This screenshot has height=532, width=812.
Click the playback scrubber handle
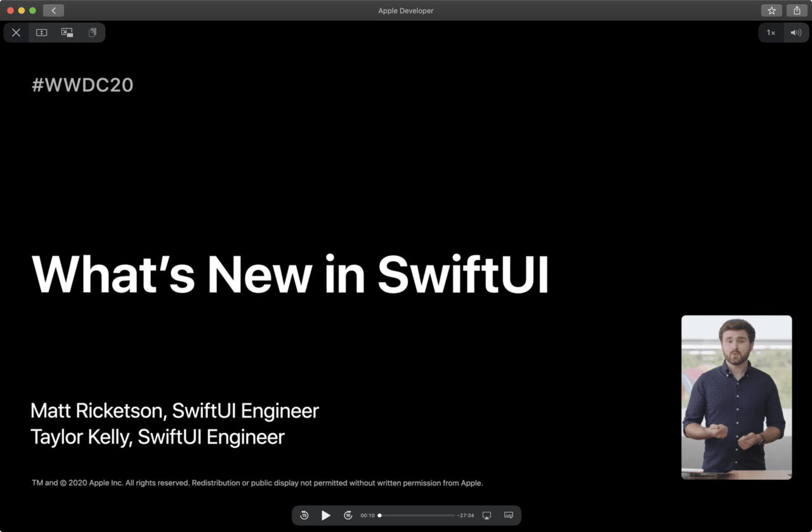(379, 515)
